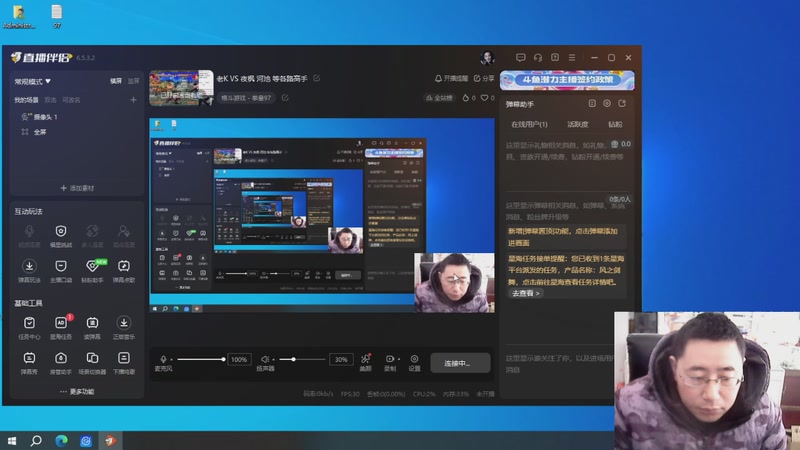800x450 pixels.
Task: Open 弹幕玩法 download icon
Action: tap(29, 271)
